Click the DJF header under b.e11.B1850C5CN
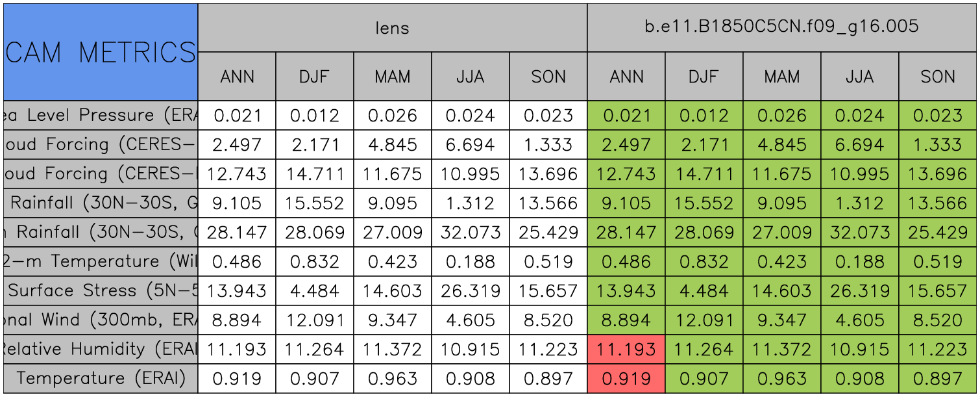 [x=704, y=77]
